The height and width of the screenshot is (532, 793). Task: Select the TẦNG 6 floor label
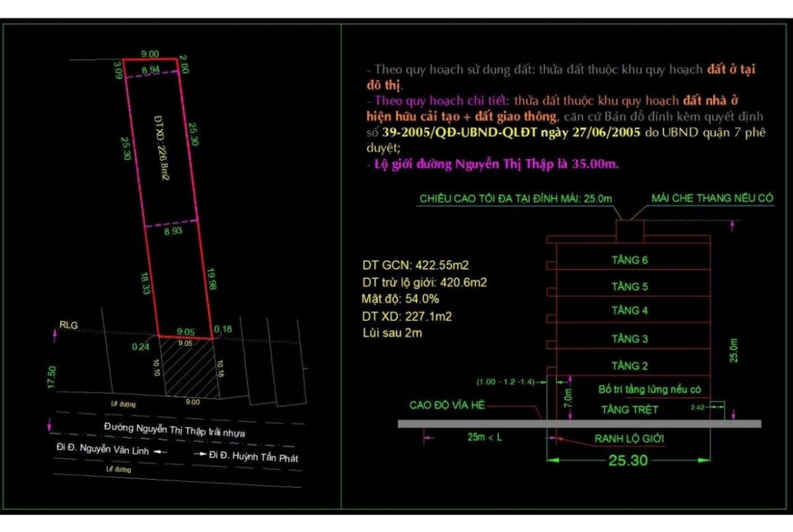630,260
